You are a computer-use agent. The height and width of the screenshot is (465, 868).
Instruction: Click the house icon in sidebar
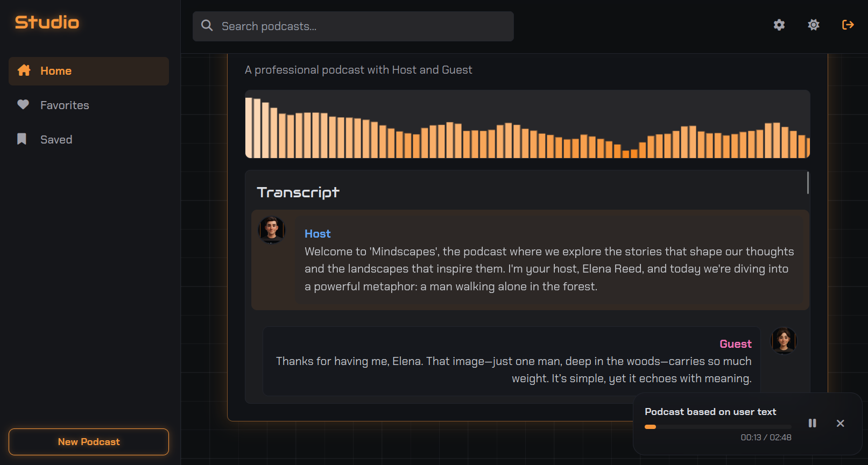pos(24,70)
